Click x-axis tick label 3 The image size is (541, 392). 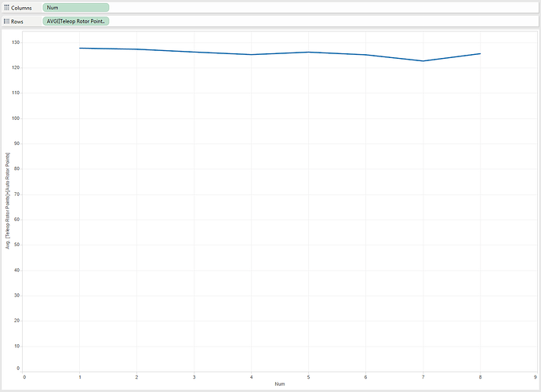pos(194,377)
